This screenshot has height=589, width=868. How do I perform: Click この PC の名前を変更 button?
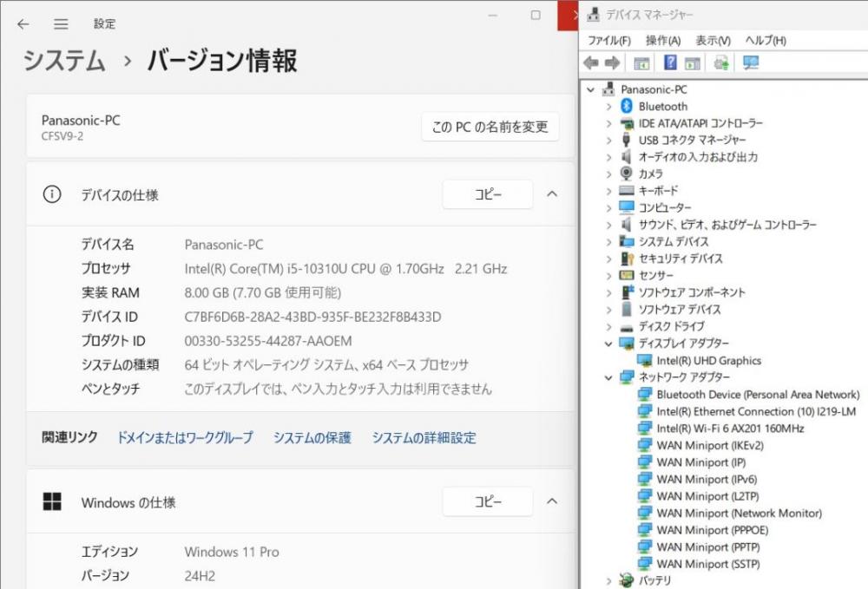pyautogui.click(x=490, y=127)
